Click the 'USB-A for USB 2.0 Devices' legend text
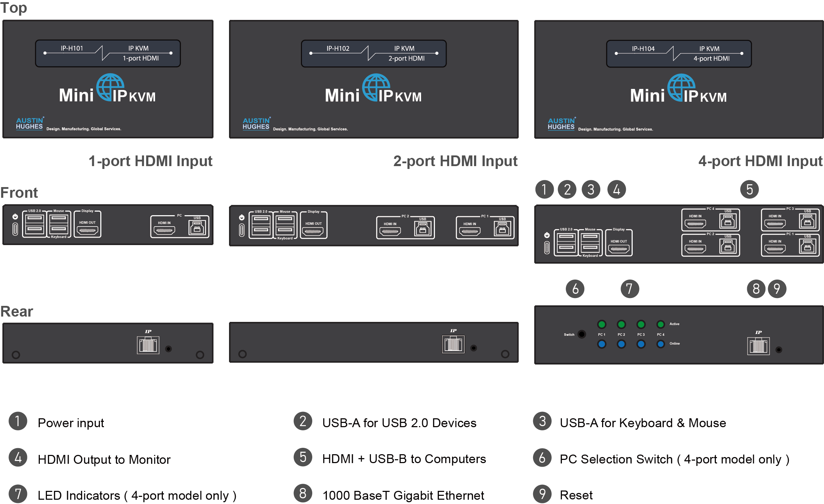 point(399,423)
